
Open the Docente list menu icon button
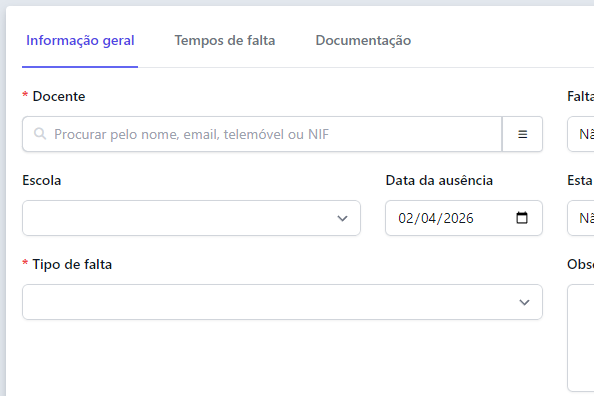pyautogui.click(x=522, y=134)
